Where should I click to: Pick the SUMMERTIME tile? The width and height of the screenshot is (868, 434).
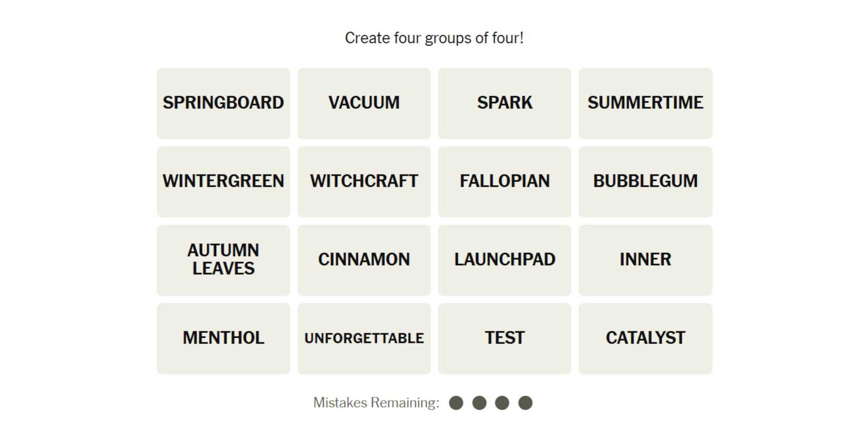point(645,103)
